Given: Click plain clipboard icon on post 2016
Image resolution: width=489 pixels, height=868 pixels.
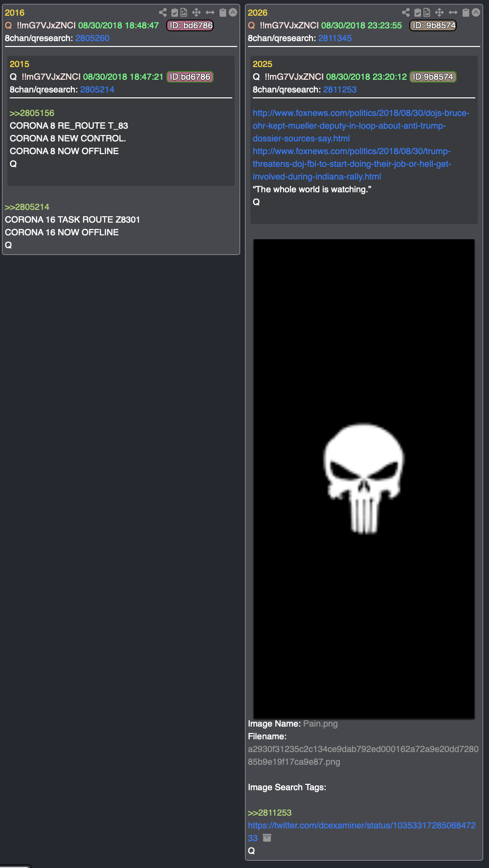Looking at the screenshot, I should pos(223,13).
